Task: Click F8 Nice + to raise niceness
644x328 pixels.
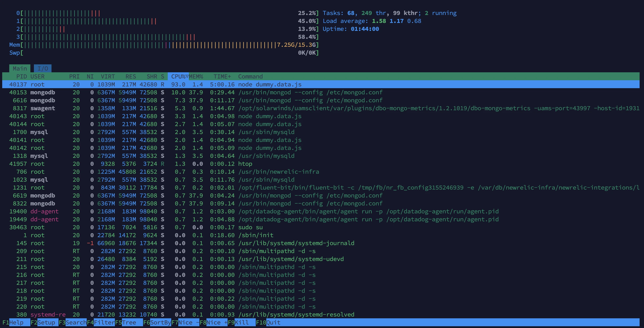Action: (213, 322)
